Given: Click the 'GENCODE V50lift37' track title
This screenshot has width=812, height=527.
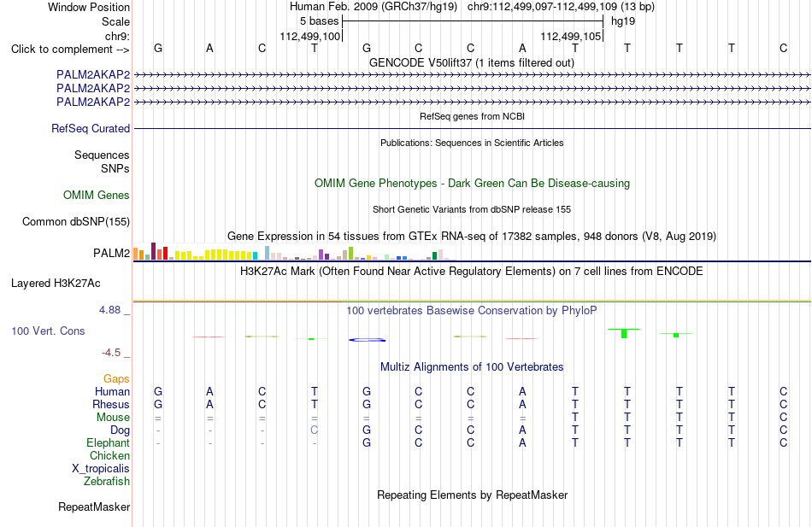Looking at the screenshot, I should click(x=471, y=62).
